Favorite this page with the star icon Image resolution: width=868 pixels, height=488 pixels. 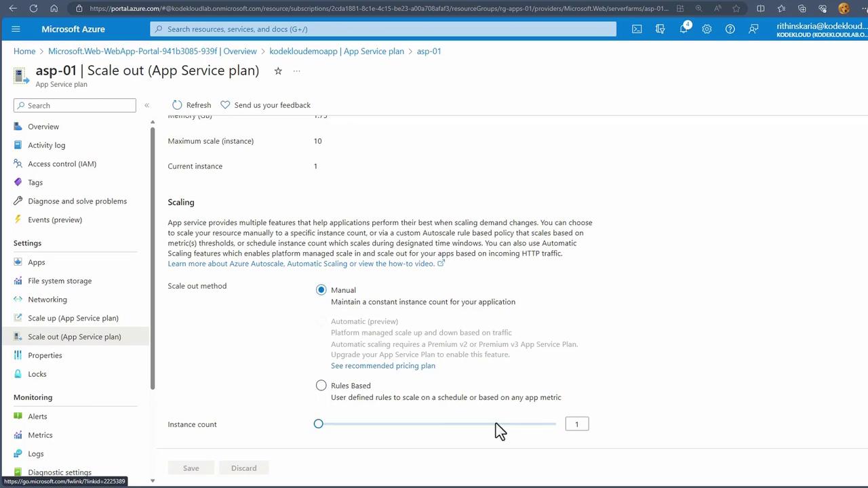(x=278, y=71)
